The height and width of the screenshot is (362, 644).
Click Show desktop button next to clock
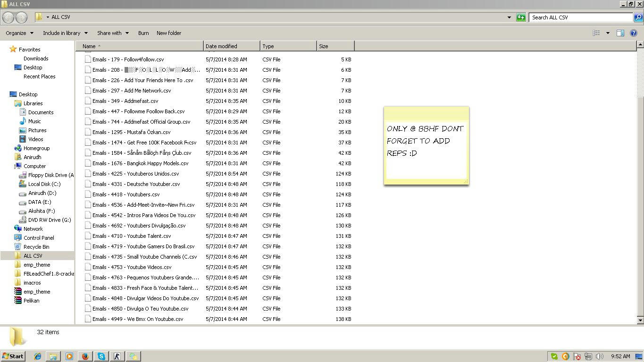tap(639, 356)
